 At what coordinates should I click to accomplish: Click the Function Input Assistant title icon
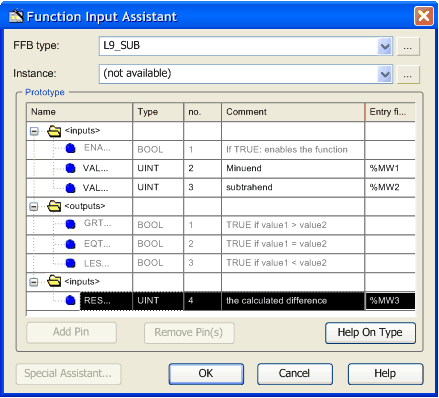16,16
